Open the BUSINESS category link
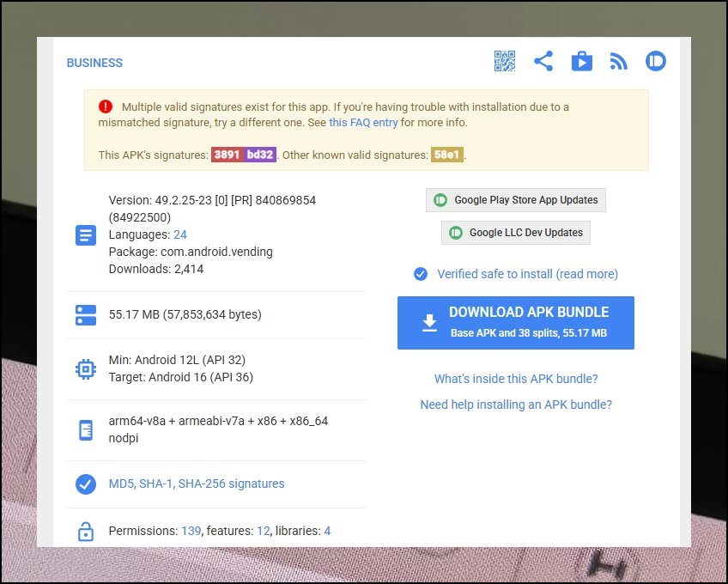The image size is (728, 584). click(94, 63)
